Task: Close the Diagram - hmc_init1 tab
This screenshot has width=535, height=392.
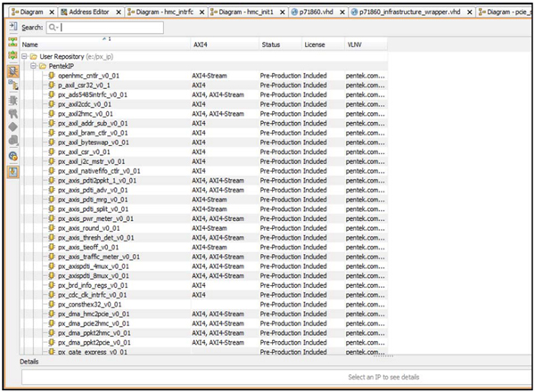Action: tap(283, 12)
